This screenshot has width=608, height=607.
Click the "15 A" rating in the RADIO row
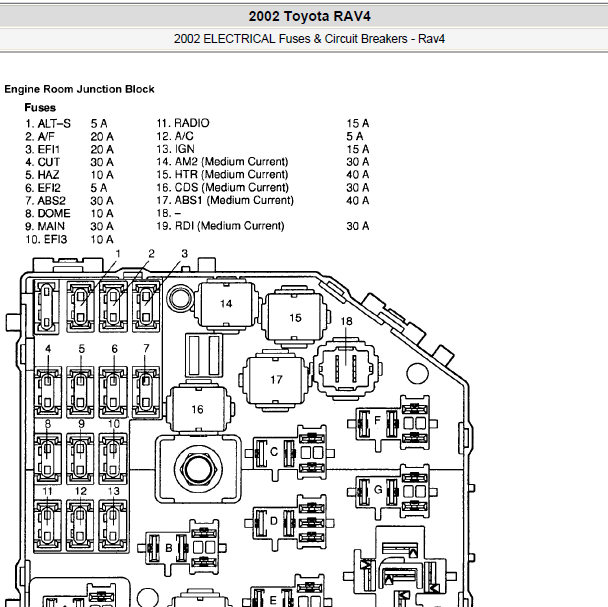click(358, 123)
